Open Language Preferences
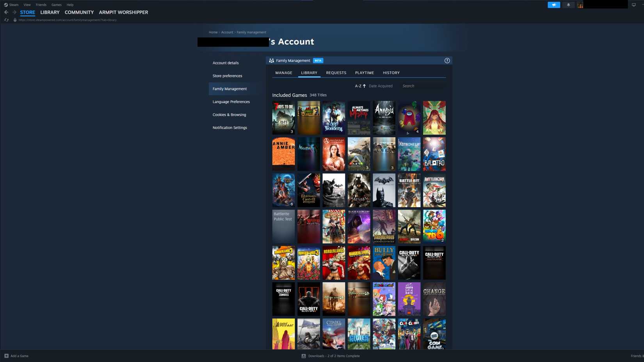Screen dimensions: 644x362 click(x=231, y=102)
